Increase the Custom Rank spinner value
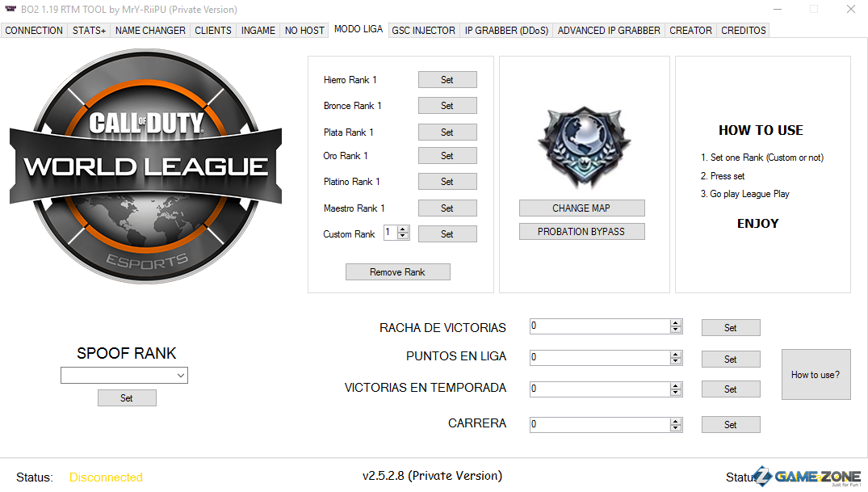 403,229
